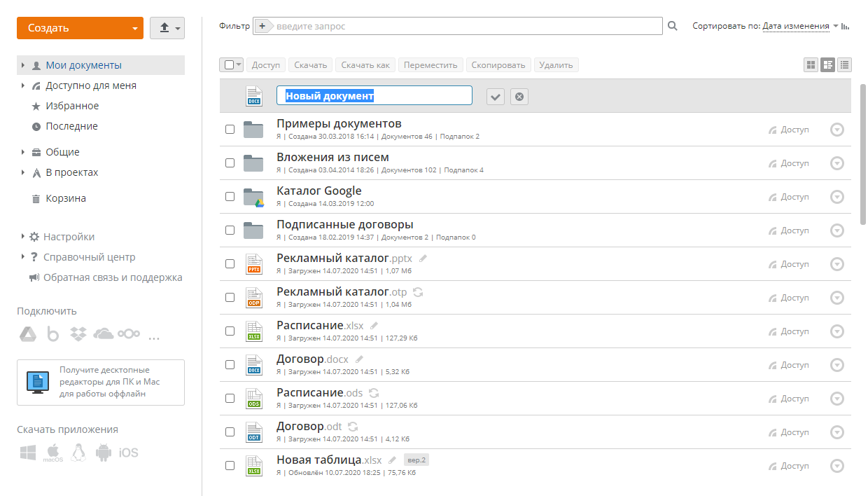Click the upload arrow icon button
The image size is (868, 496).
click(x=167, y=28)
